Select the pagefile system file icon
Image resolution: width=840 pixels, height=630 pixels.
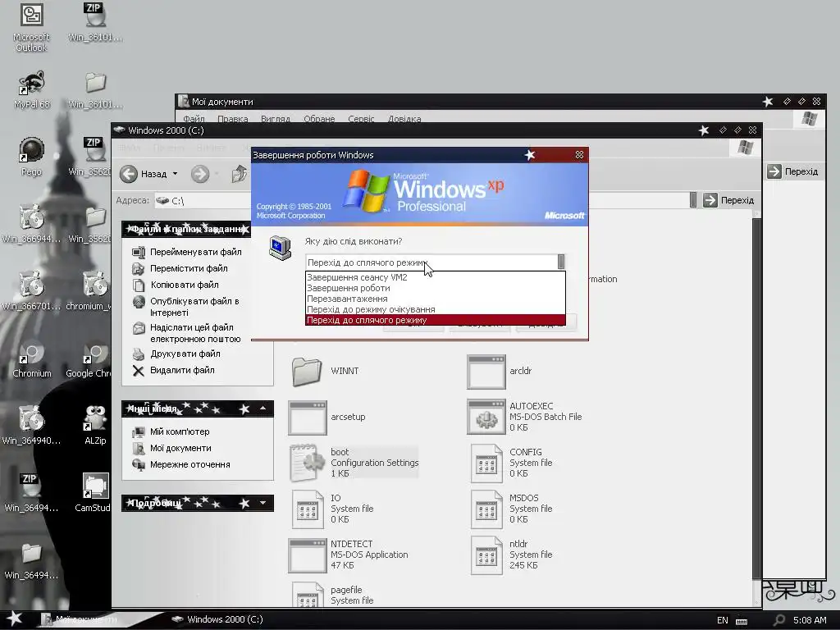(x=308, y=595)
